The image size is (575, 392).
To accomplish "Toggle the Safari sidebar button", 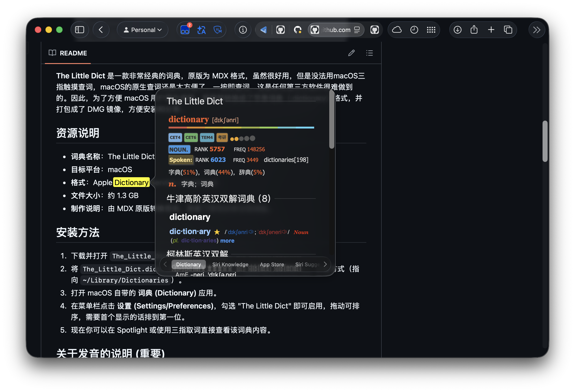I will coord(80,30).
